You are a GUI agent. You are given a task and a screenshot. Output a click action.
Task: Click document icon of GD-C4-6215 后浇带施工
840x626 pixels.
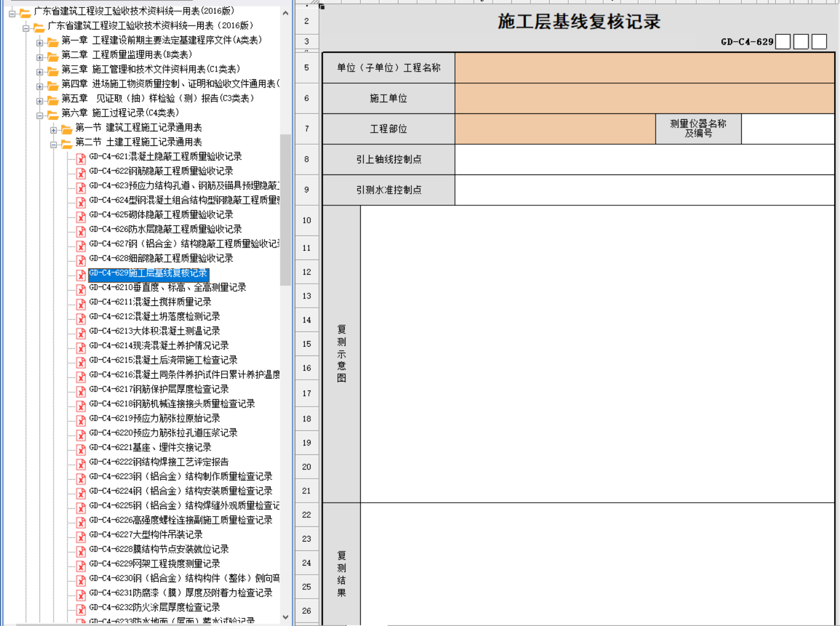81,362
